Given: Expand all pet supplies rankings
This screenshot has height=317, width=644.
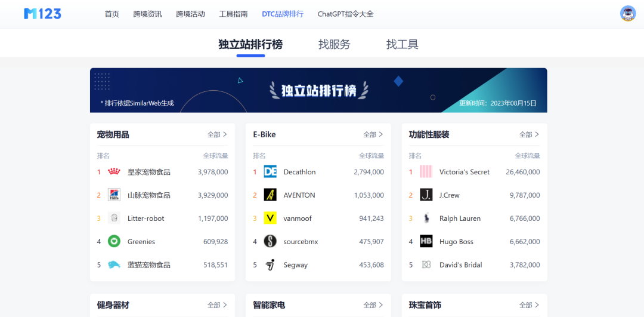Looking at the screenshot, I should [217, 134].
